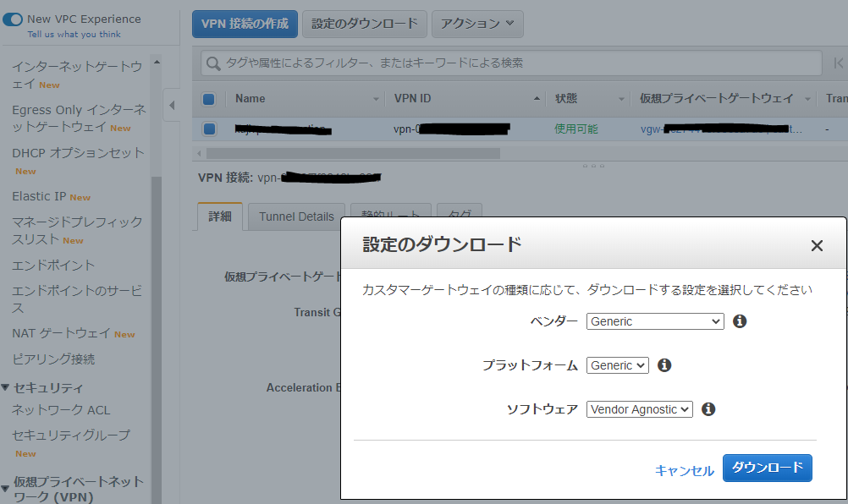Click the info icon beside プラットフォーム dropdown

pyautogui.click(x=664, y=364)
